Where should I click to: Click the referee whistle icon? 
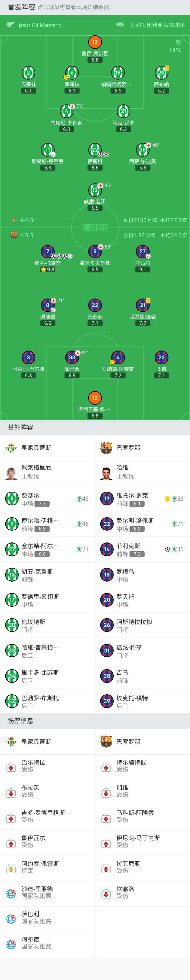pos(10,25)
